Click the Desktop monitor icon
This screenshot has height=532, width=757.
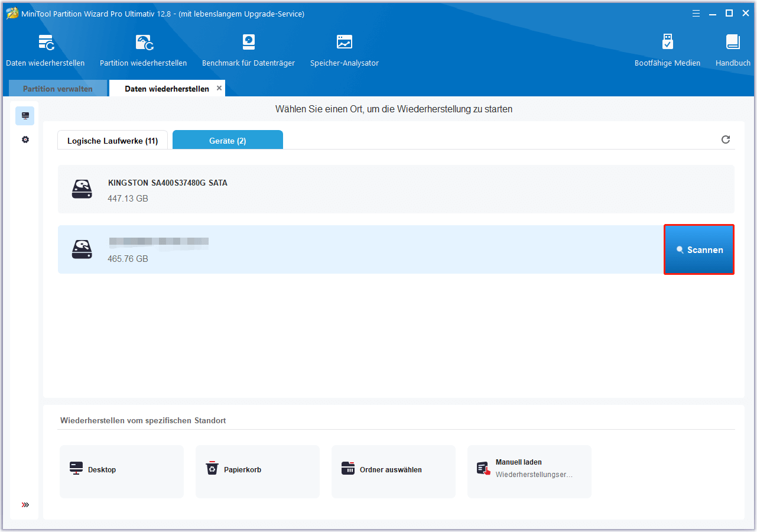click(76, 469)
